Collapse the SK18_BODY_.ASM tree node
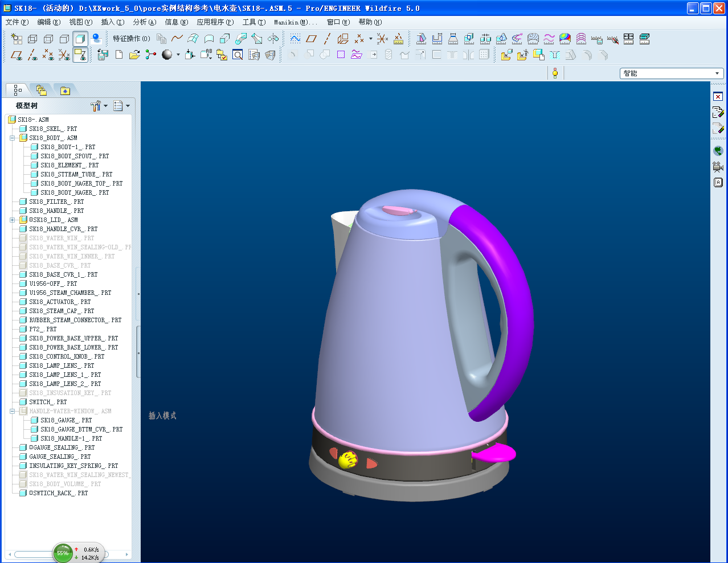This screenshot has height=563, width=728. click(x=12, y=138)
